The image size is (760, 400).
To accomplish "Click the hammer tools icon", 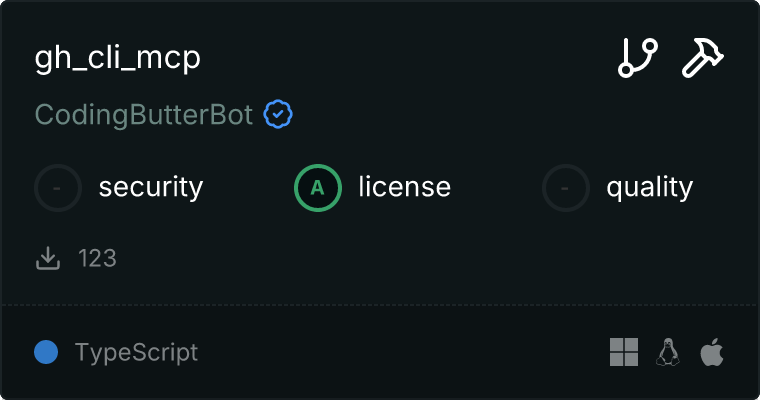I will (703, 58).
